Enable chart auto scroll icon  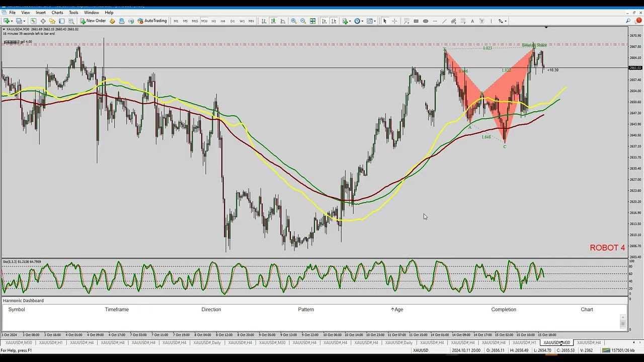point(324,21)
